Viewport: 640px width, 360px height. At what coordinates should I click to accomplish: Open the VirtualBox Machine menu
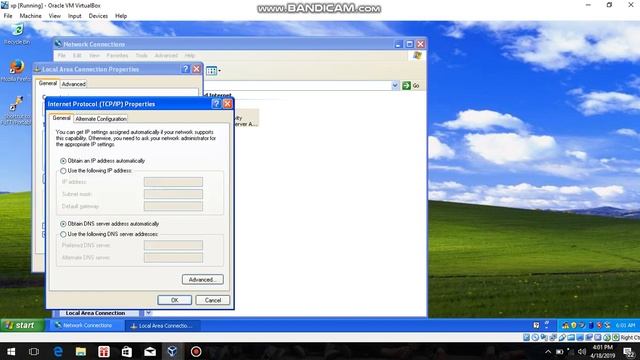click(x=31, y=16)
